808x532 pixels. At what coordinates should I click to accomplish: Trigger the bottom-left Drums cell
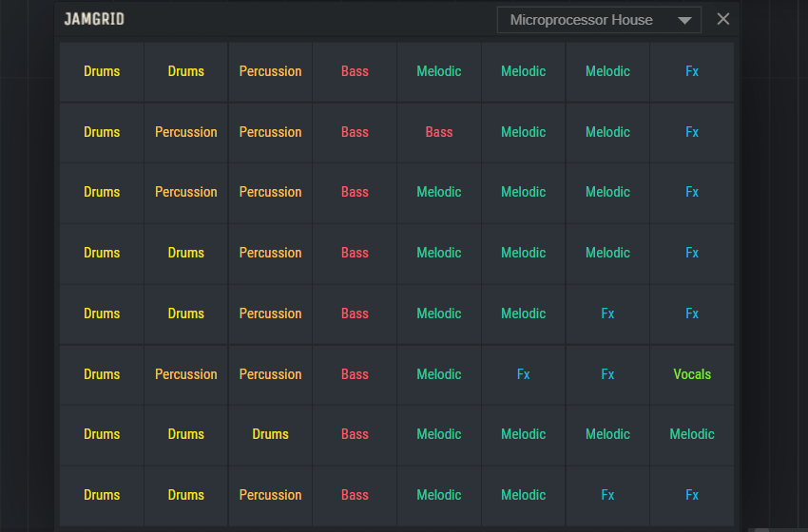tap(102, 495)
